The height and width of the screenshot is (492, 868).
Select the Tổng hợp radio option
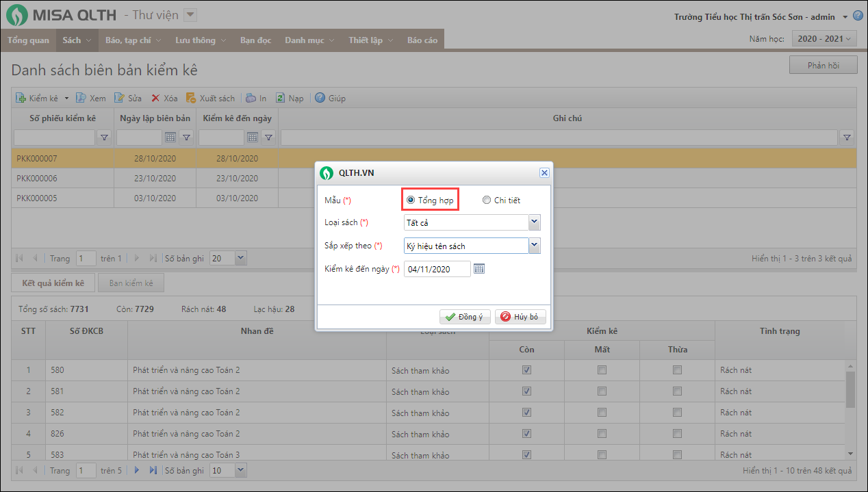tap(411, 200)
